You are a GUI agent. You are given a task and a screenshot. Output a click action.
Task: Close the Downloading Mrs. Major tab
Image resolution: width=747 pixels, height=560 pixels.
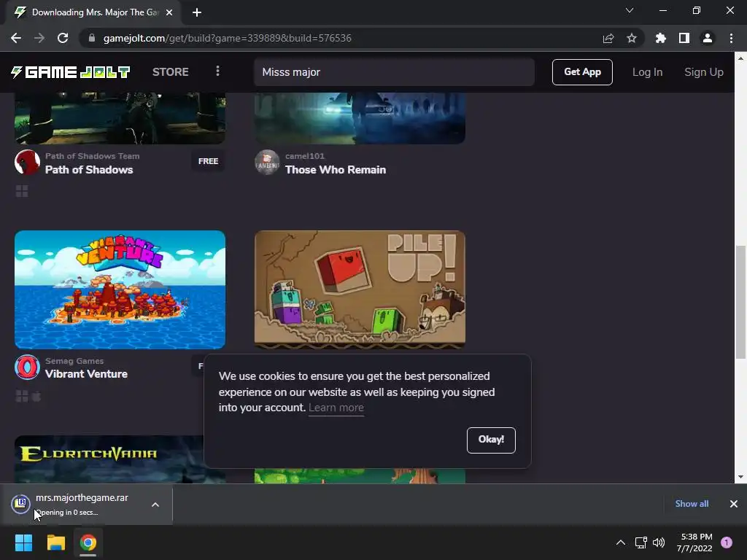pyautogui.click(x=169, y=12)
